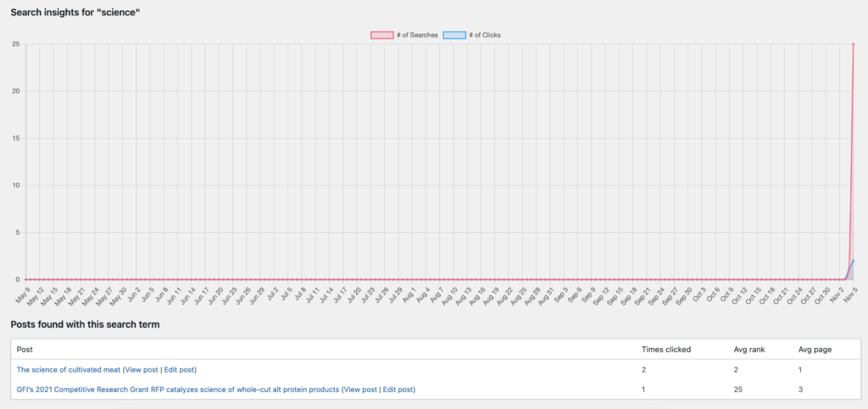868x409 pixels.
Task: Click the 'Post' column header
Action: [x=25, y=349]
